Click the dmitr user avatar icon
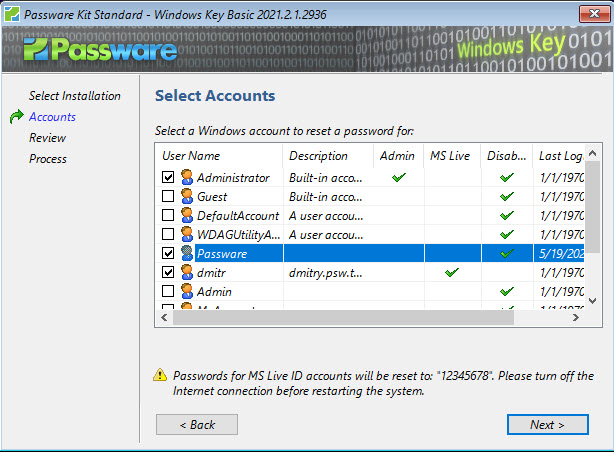 [187, 272]
